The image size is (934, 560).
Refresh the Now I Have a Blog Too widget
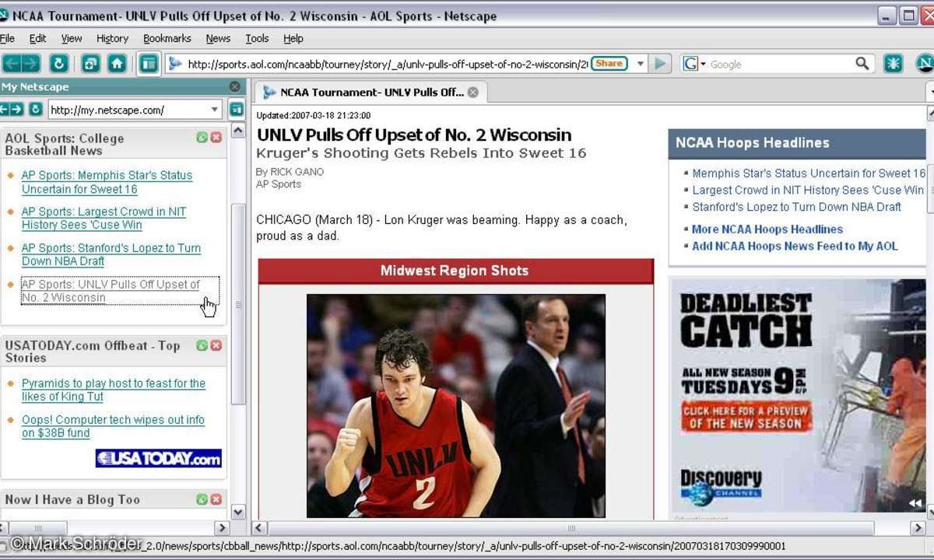tap(202, 499)
